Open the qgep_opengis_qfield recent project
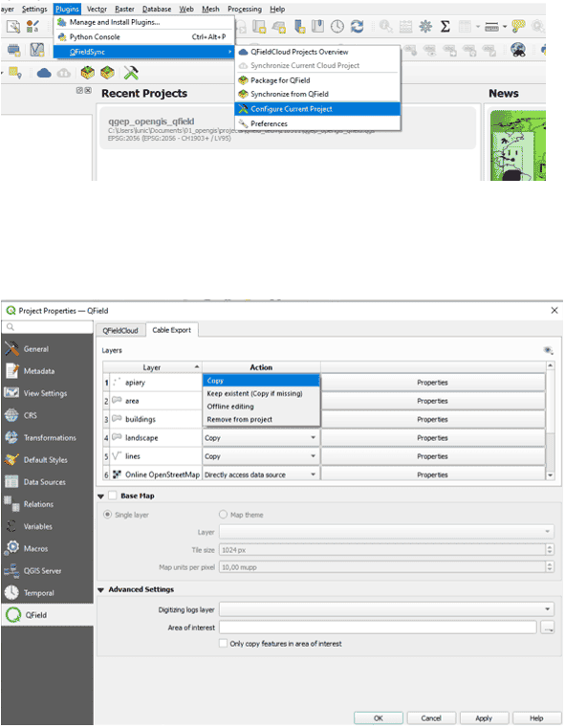 pos(288,128)
